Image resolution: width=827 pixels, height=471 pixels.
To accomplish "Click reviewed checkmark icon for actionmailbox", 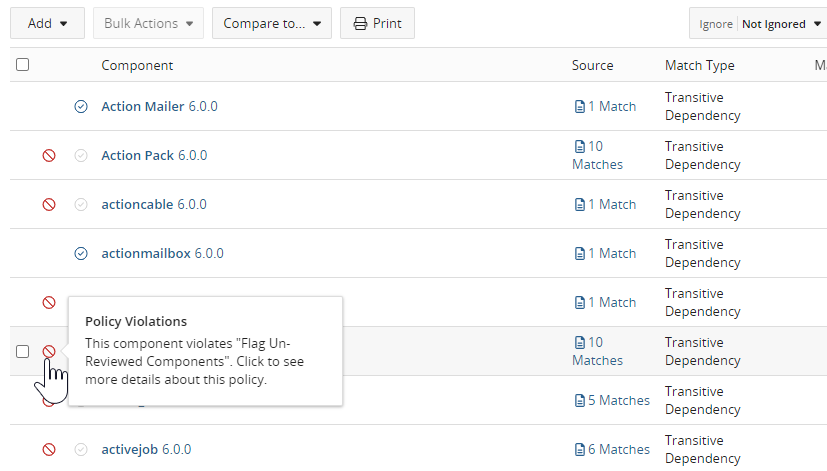I will coord(81,253).
